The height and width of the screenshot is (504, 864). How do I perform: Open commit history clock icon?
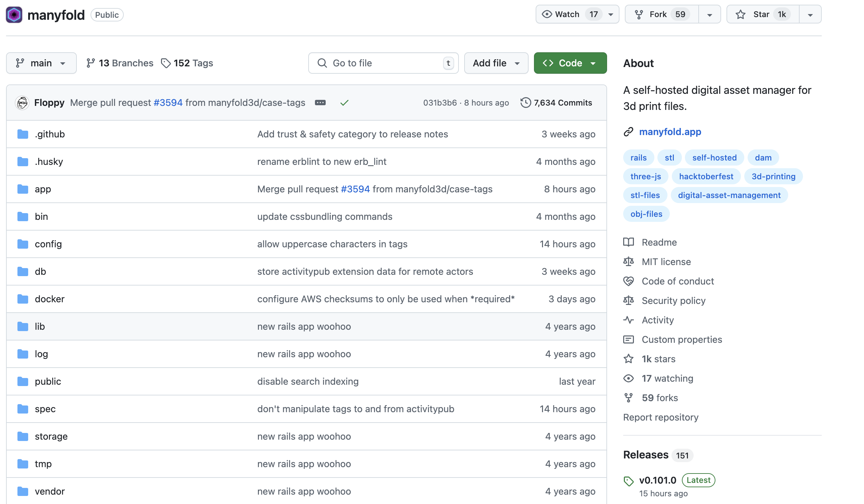[525, 103]
